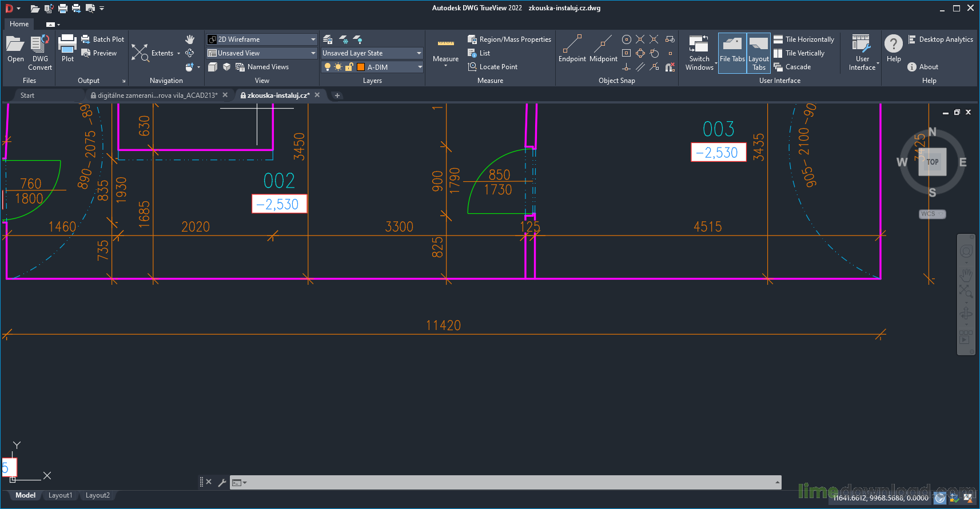
Task: Toggle the A-DIM layer lightbulb visibility
Action: (x=327, y=67)
